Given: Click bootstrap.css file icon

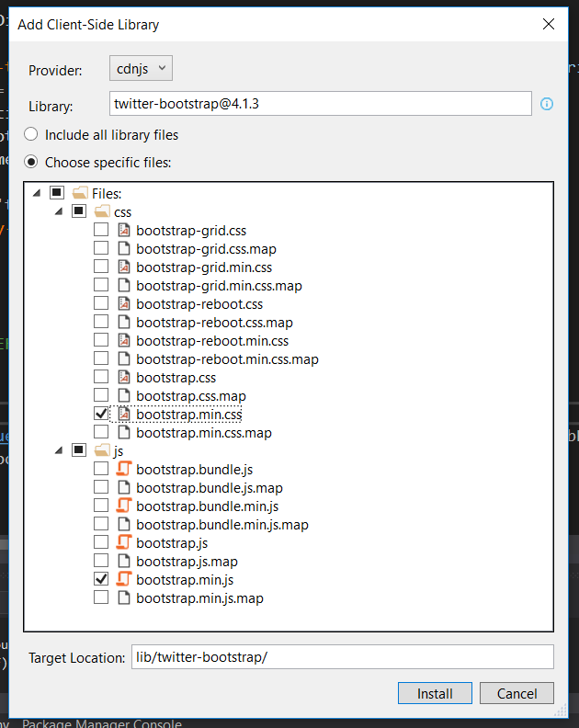Looking at the screenshot, I should (x=123, y=377).
